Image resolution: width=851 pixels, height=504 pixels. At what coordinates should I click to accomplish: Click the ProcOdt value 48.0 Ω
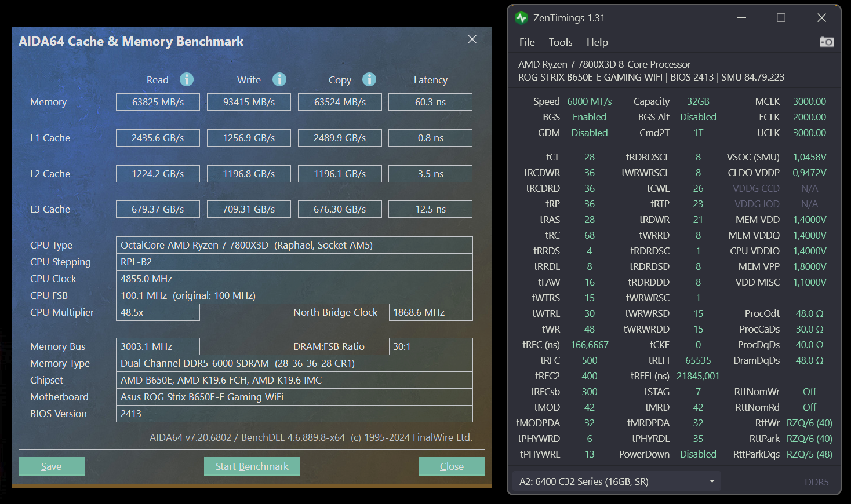[x=809, y=313]
